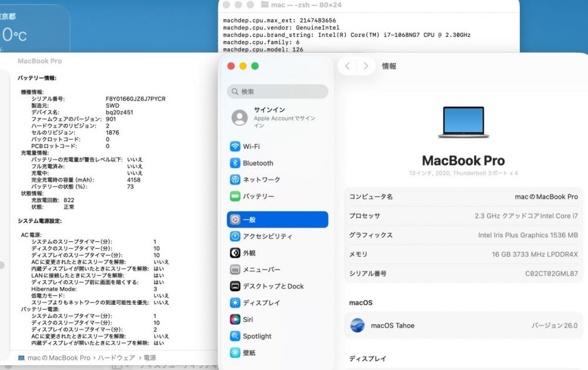Open Bluetooth icon in System Settings sidebar
The image size is (588, 370).
tap(235, 163)
